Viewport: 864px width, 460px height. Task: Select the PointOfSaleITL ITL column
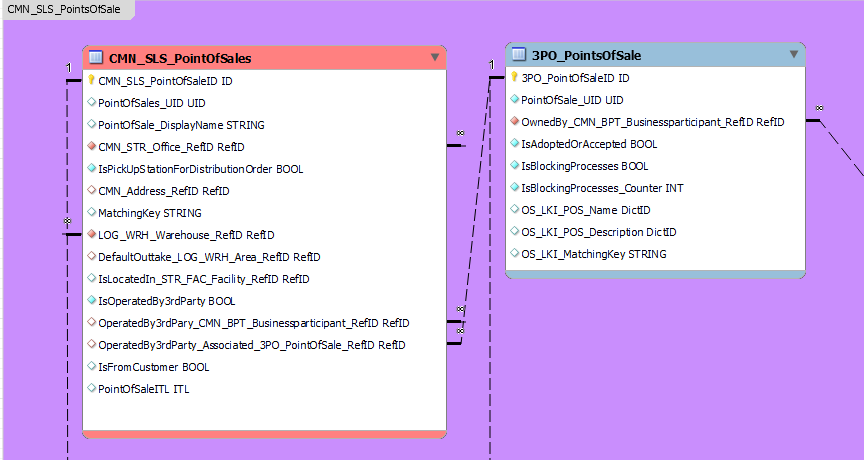(x=143, y=389)
